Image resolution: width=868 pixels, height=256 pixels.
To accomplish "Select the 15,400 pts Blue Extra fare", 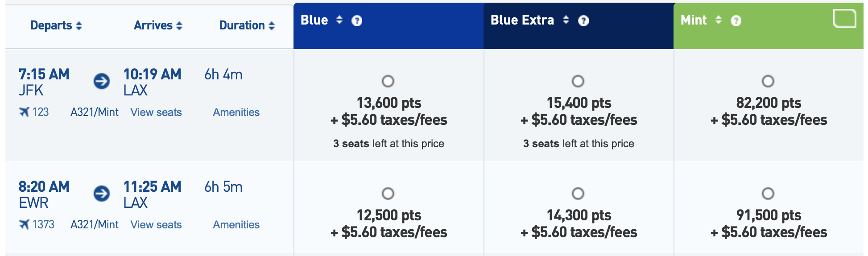I will click(578, 81).
